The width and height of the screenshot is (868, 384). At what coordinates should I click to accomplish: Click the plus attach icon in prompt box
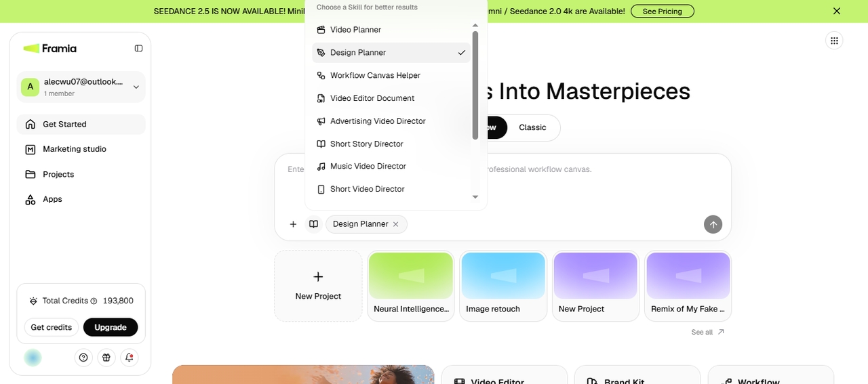point(293,224)
